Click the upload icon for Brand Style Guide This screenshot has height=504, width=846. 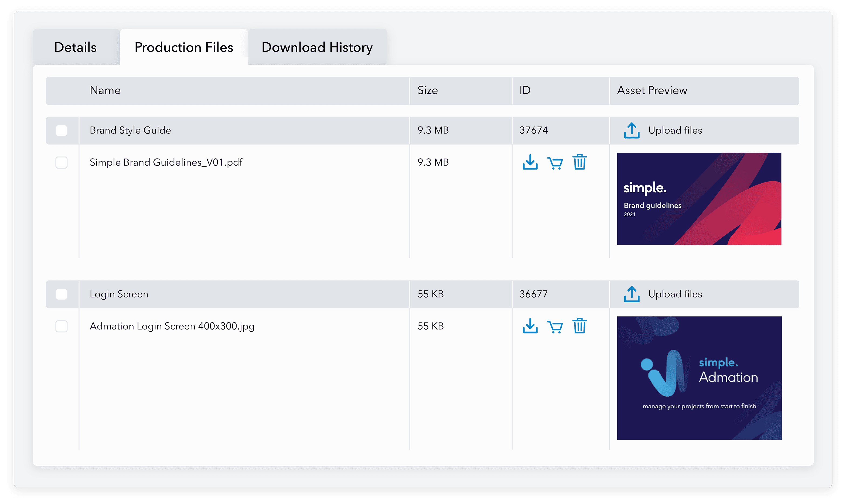coord(632,130)
